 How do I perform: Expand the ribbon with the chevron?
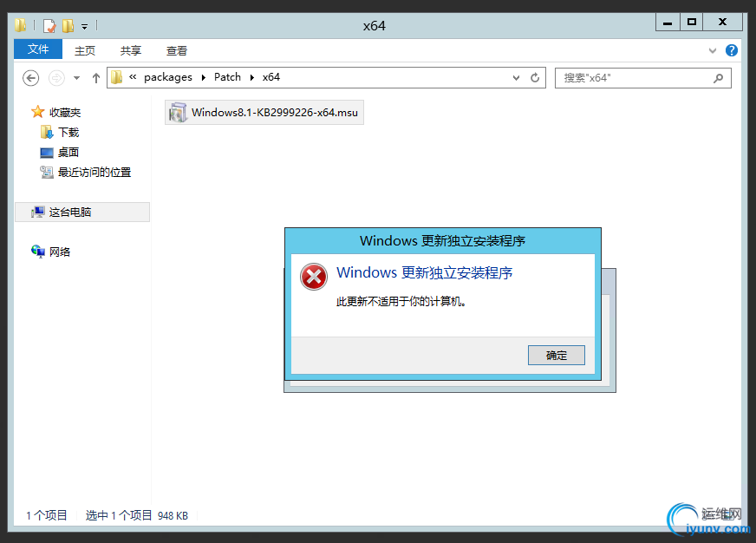tap(713, 50)
